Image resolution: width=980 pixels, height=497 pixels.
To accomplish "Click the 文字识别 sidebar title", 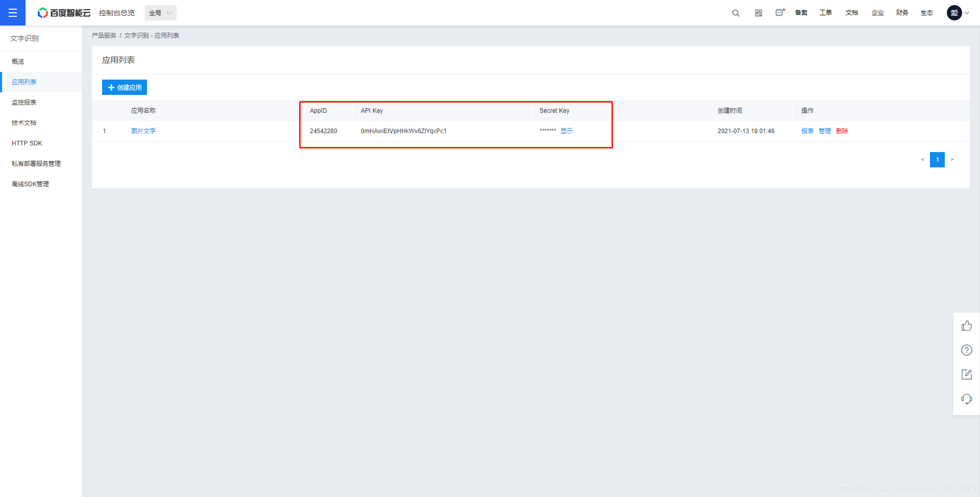I will [24, 38].
